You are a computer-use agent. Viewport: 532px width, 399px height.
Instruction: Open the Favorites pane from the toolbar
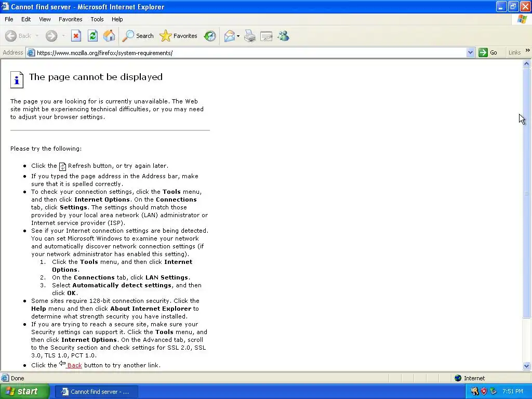178,36
